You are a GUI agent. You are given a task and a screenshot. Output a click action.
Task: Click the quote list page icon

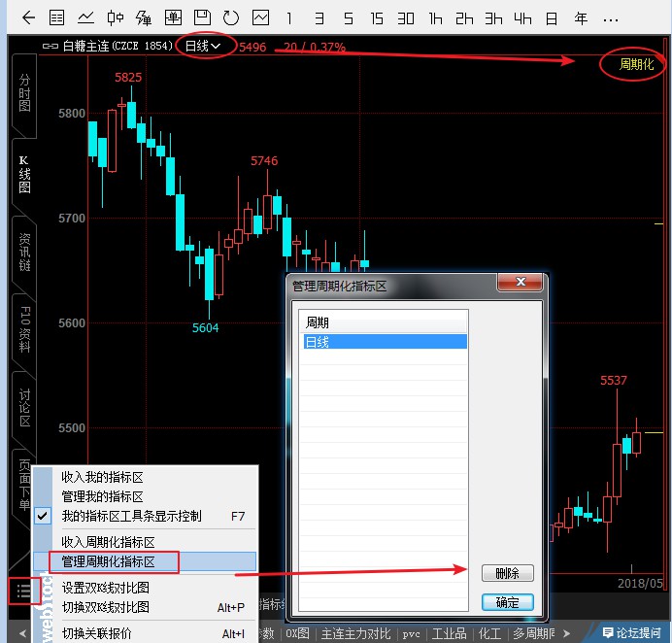(57, 17)
